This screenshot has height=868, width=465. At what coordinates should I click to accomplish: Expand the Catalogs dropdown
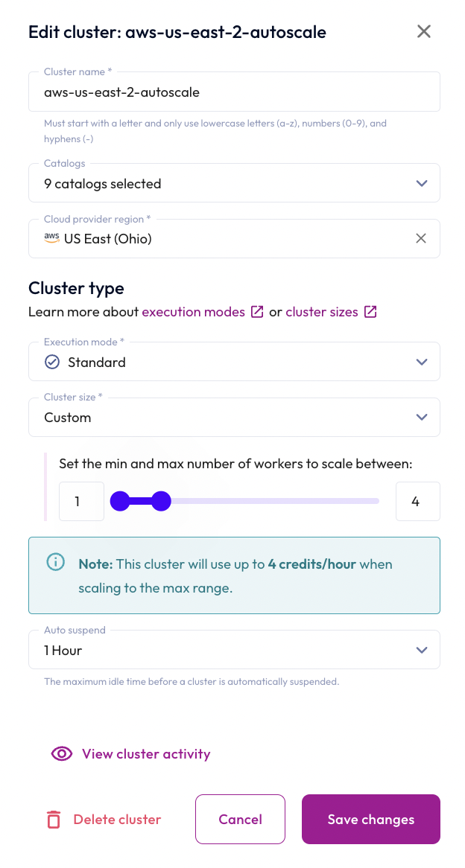click(x=422, y=183)
